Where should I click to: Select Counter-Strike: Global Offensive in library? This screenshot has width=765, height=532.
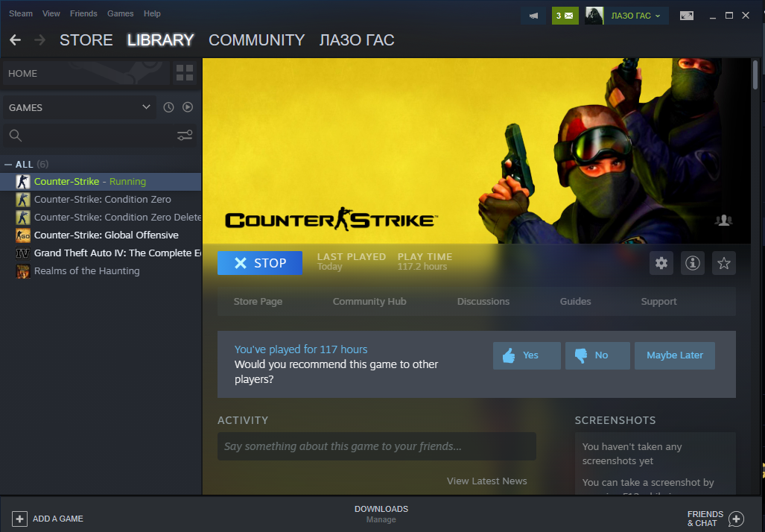pyautogui.click(x=106, y=235)
